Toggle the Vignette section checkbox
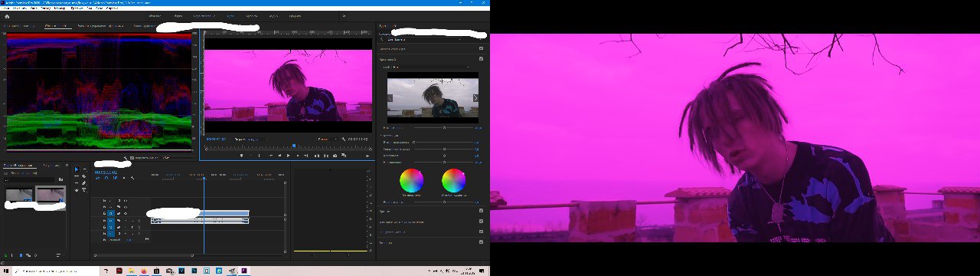Viewport: 980px width, 276px height. tap(481, 242)
